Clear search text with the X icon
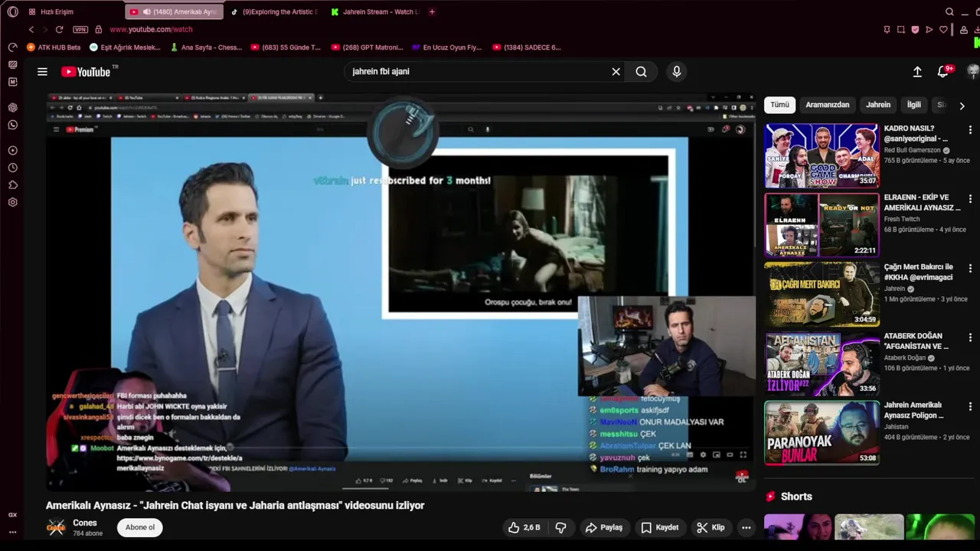The width and height of the screenshot is (980, 551). pos(616,71)
